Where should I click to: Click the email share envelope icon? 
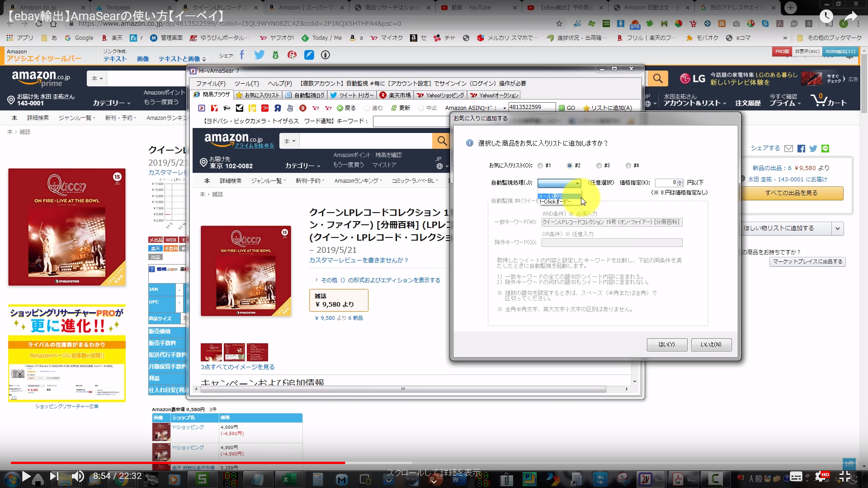point(788,149)
